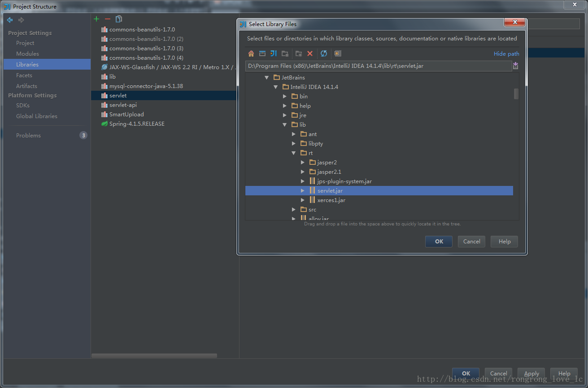The height and width of the screenshot is (388, 588).
Task: Navigate back with the left arrow icon
Action: tap(10, 20)
